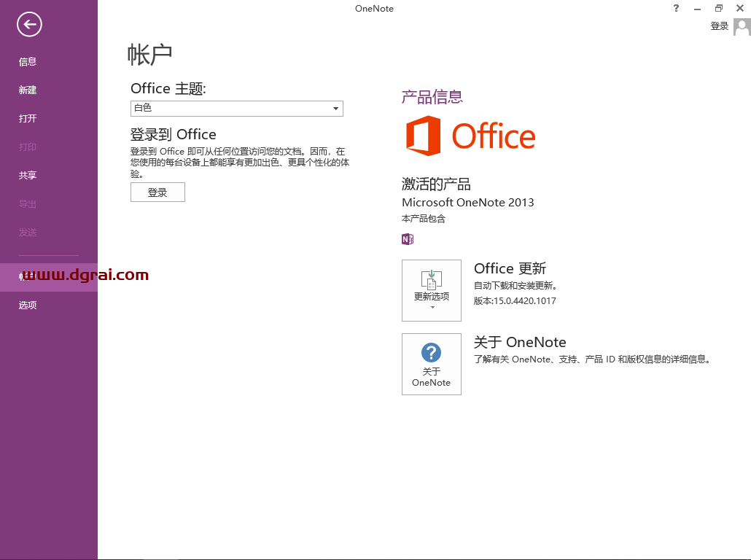This screenshot has height=560, width=751.
Task: Click the 关于 OneNote button
Action: coord(432,364)
